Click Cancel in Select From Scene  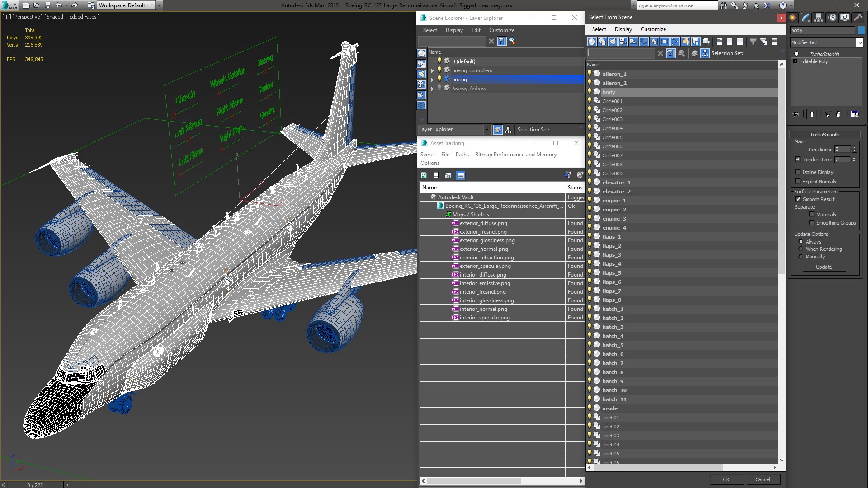763,479
